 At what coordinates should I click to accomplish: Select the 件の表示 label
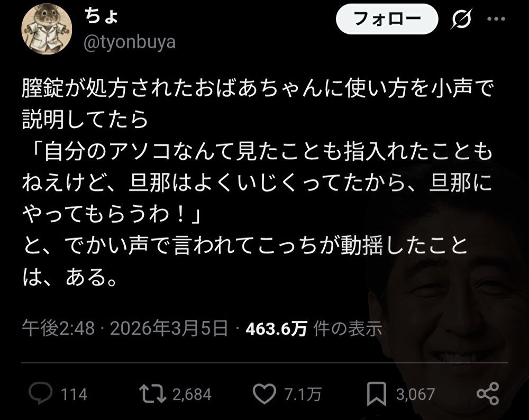coord(348,328)
